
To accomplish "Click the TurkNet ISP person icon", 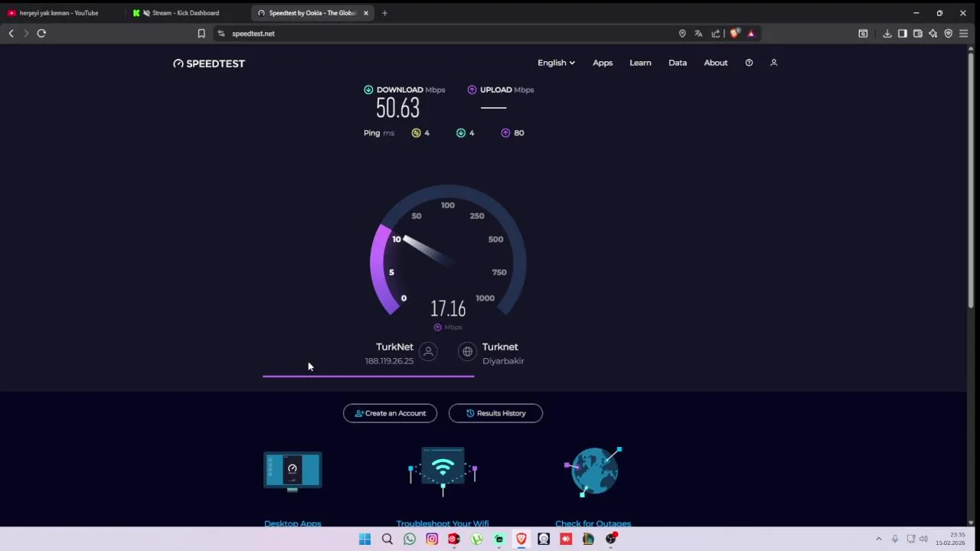I will tap(429, 352).
